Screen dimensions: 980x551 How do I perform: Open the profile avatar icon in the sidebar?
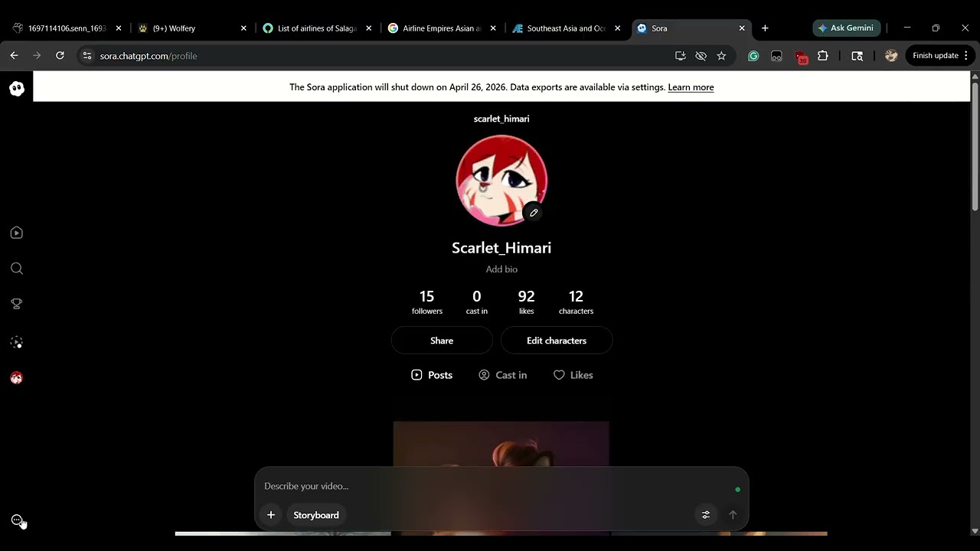17,377
